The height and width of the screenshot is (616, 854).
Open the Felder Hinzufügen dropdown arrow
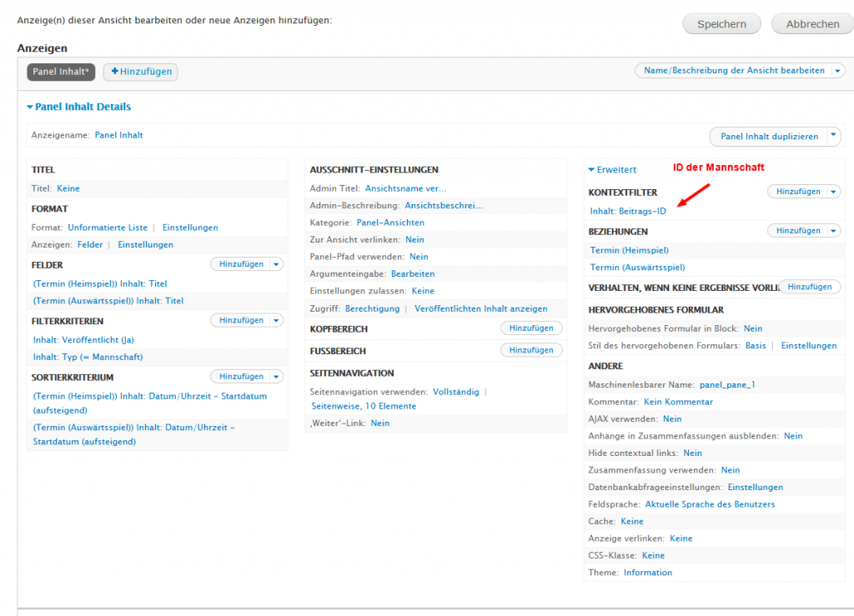pyautogui.click(x=277, y=264)
